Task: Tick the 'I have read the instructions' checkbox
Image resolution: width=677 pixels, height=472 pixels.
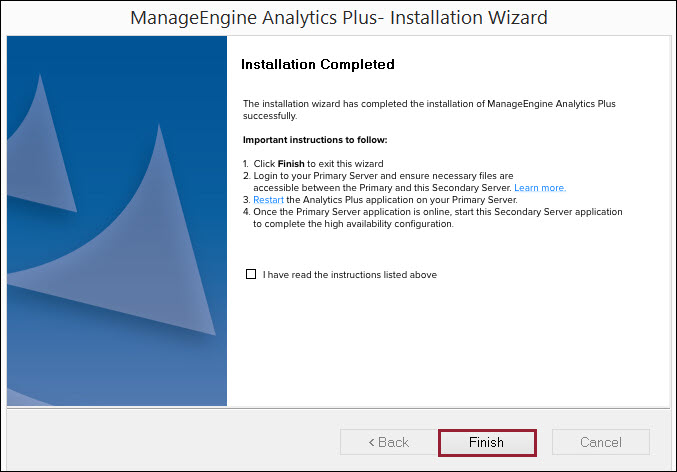Action: click(x=251, y=275)
